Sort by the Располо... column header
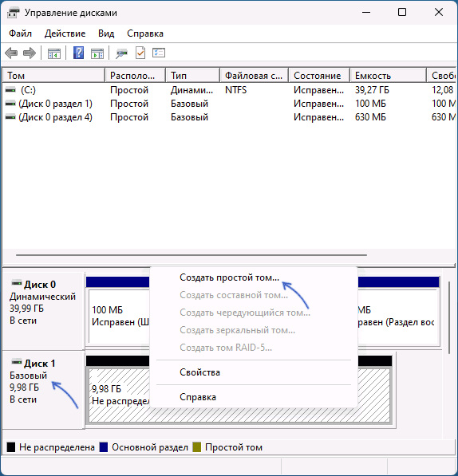 click(x=136, y=75)
